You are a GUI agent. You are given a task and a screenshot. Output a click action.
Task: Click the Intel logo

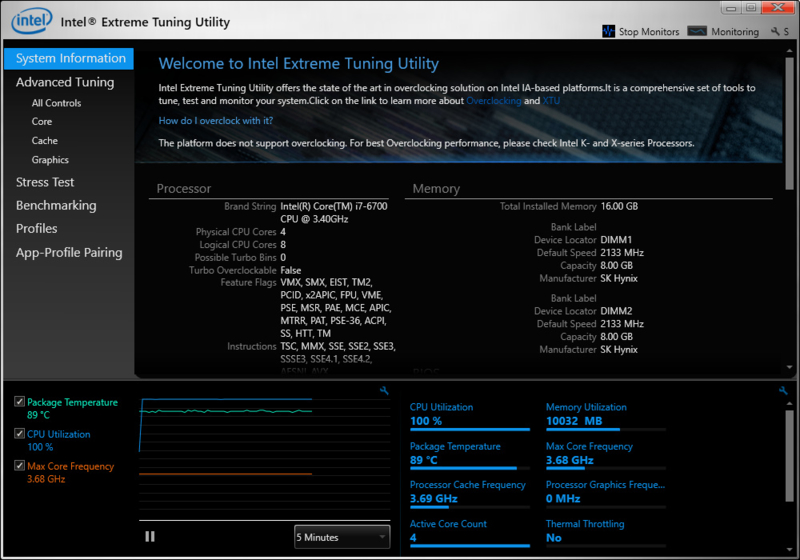(32, 21)
